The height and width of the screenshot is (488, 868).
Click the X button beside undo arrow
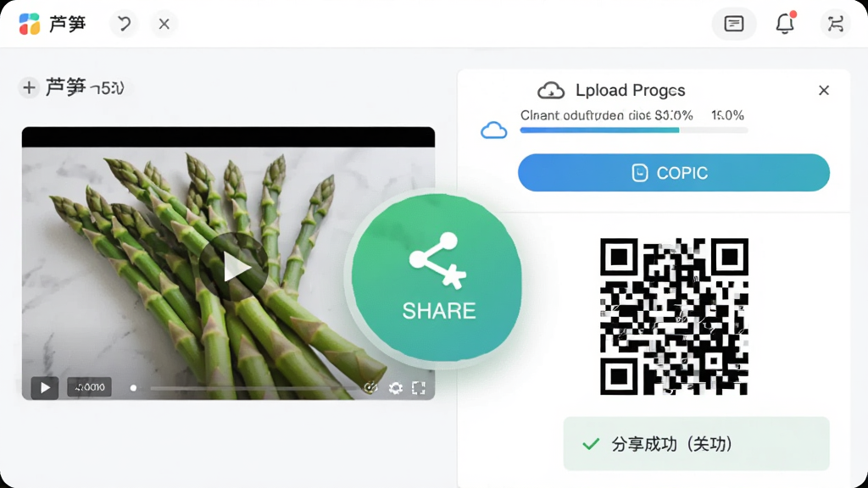[164, 24]
